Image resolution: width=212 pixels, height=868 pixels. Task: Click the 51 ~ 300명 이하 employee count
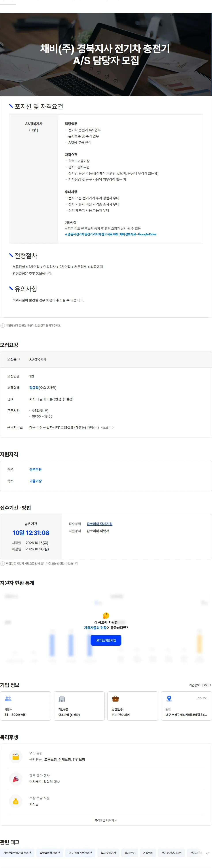[x=15, y=715]
